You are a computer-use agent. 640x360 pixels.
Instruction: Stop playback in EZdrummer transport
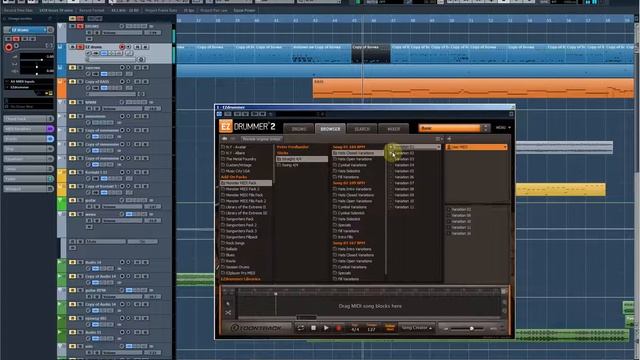[313, 328]
